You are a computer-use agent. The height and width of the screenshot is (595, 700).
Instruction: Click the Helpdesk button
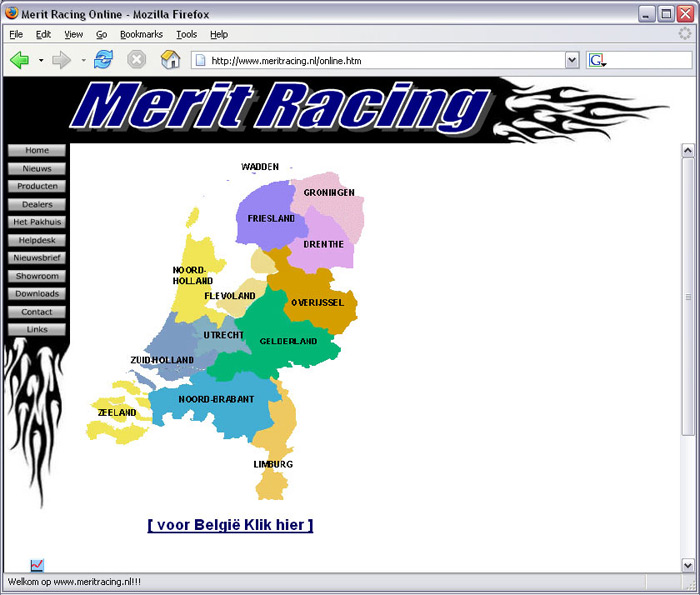tap(37, 240)
